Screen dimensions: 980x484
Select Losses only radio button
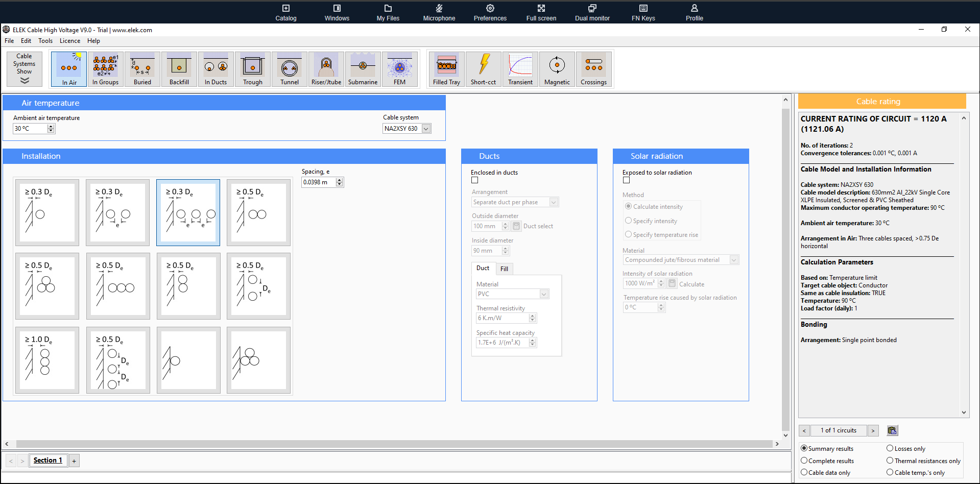pos(890,448)
